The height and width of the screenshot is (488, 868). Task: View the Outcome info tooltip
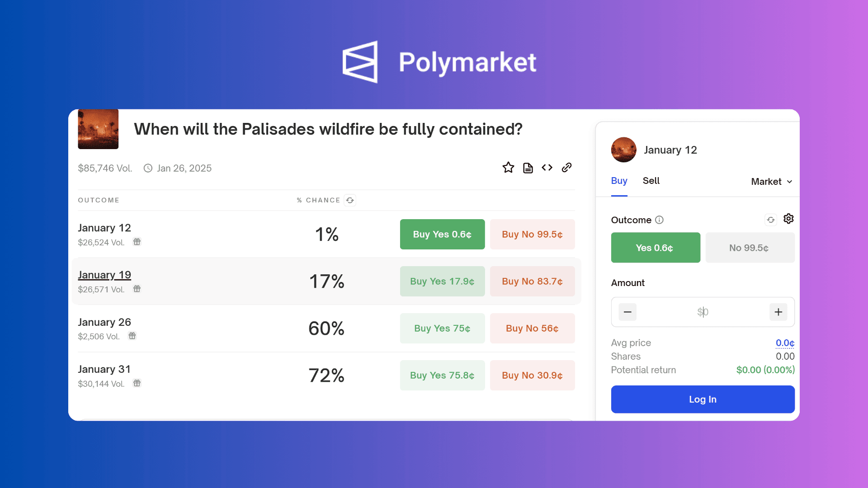(659, 220)
